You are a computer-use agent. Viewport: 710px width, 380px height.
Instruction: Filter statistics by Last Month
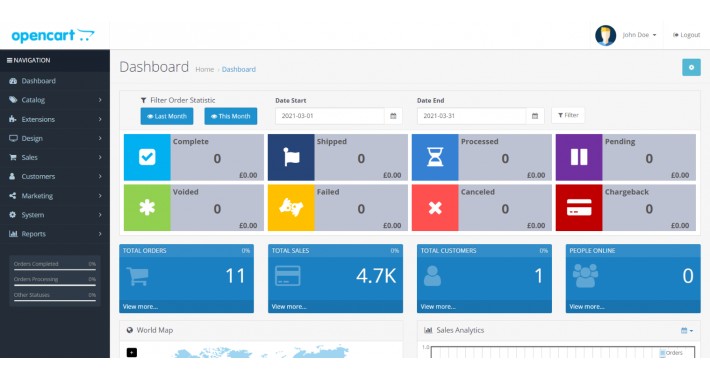pos(167,116)
